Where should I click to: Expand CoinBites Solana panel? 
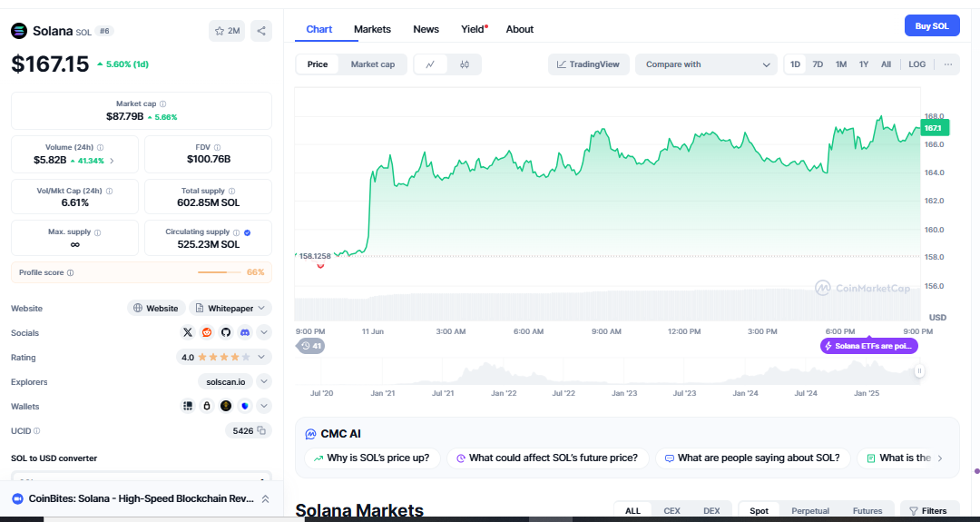265,499
